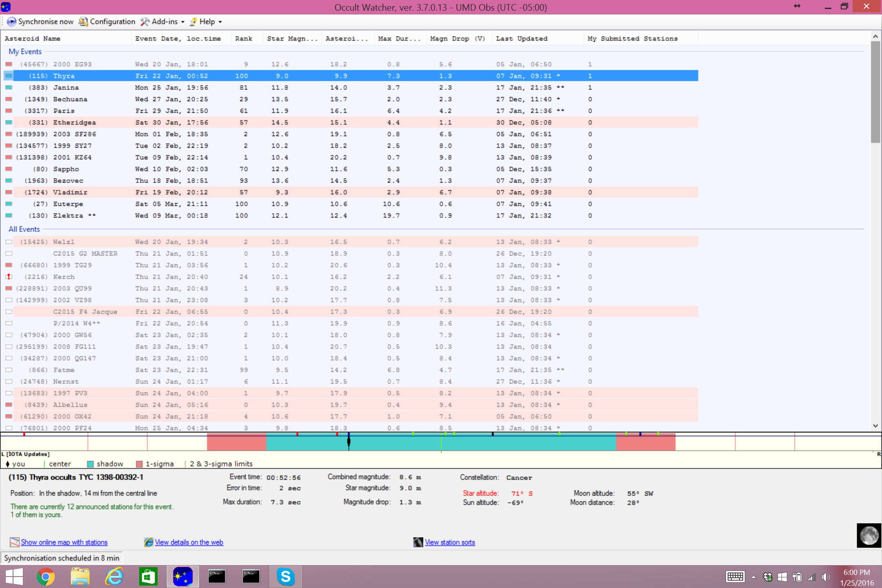This screenshot has height=588, width=882.
Task: Open Show online map with stations link
Action: pyautogui.click(x=64, y=542)
